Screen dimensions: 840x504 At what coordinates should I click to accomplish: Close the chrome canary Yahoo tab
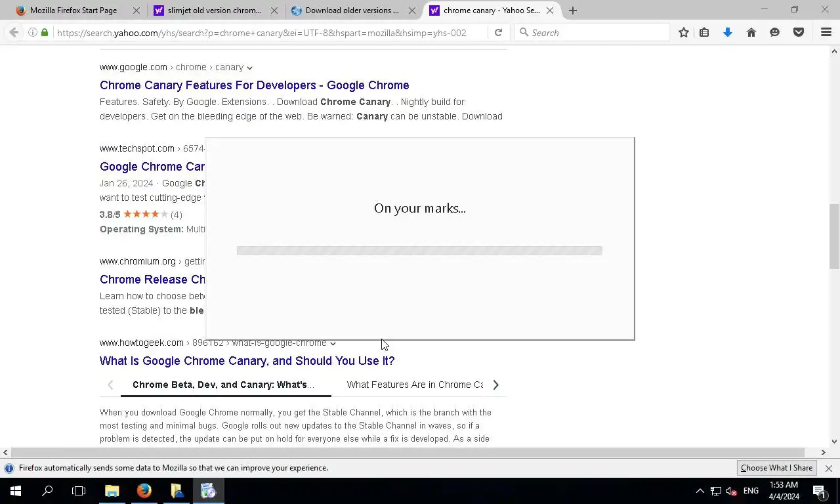[550, 10]
